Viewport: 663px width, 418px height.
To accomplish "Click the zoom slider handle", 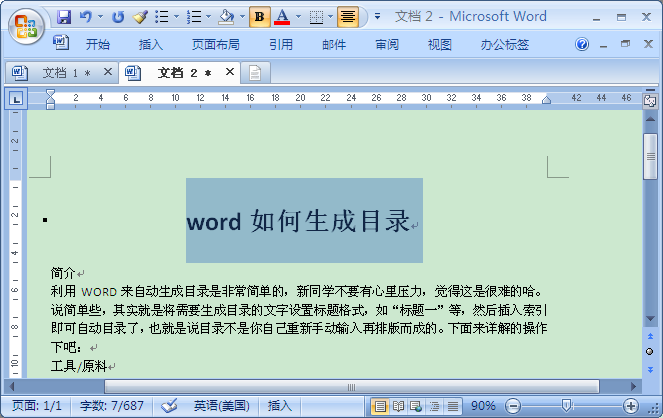I will (566, 406).
